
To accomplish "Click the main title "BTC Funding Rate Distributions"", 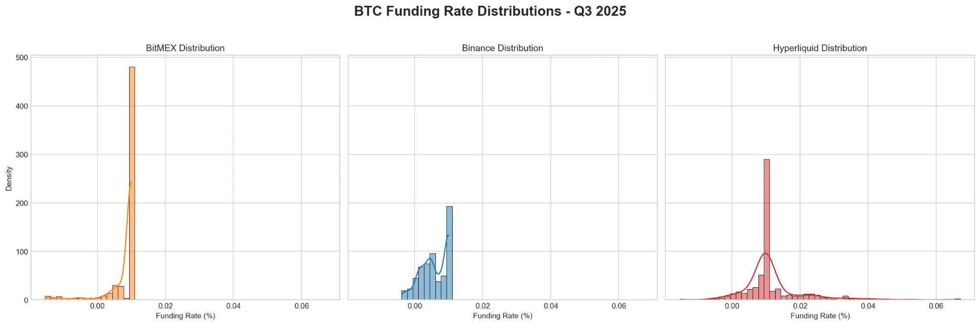I will point(490,11).
